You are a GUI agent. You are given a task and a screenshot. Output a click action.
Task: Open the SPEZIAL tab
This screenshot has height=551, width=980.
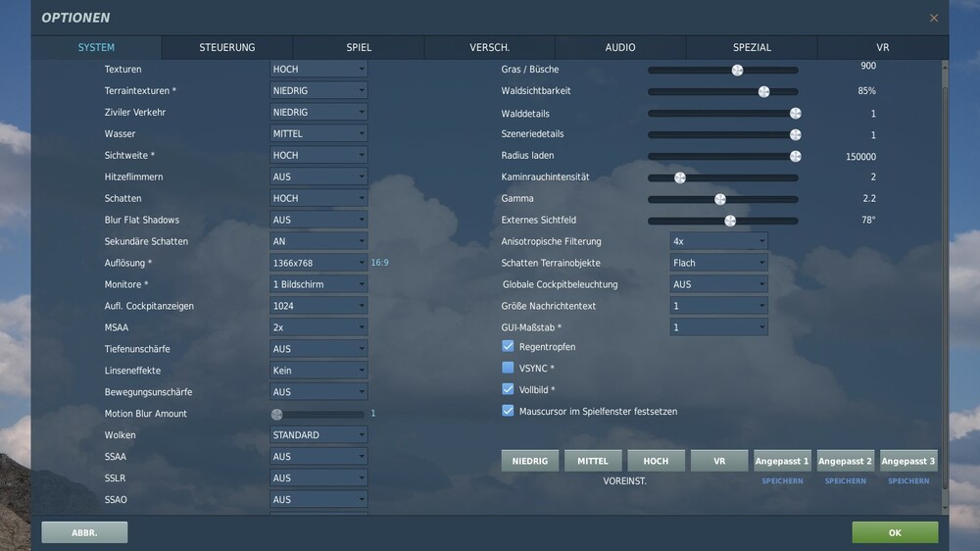[752, 47]
